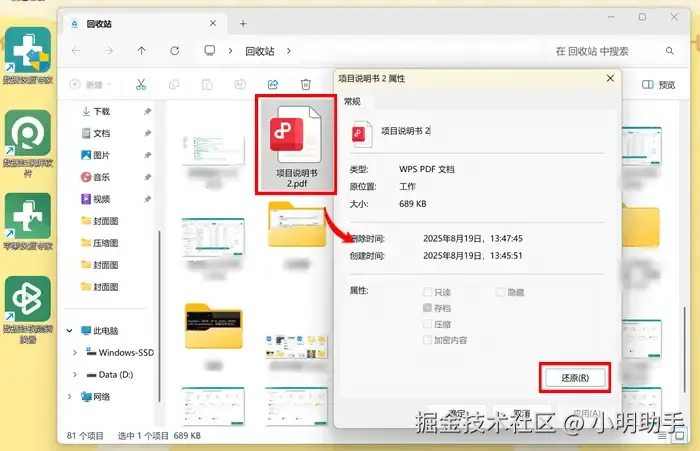Click the Refresh icon in navigation bar
The image size is (700, 451).
175,51
